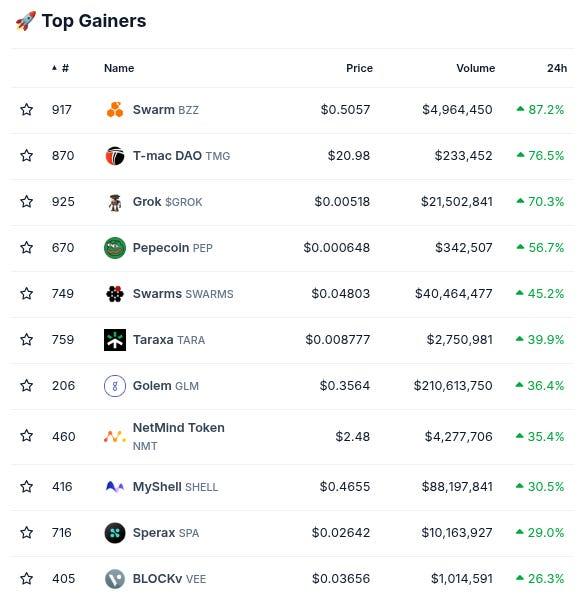The height and width of the screenshot is (595, 580).
Task: Open the Pepecoin PEP coin page
Action: pos(172,248)
